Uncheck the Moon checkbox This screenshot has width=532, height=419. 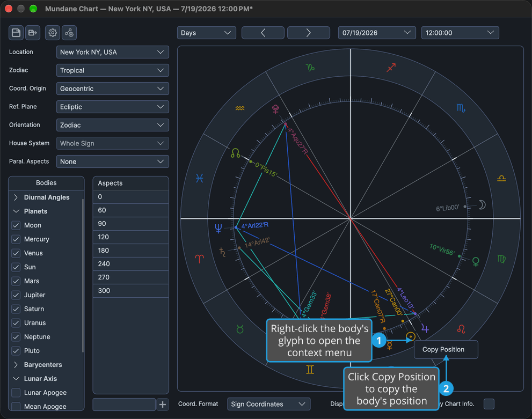click(16, 225)
